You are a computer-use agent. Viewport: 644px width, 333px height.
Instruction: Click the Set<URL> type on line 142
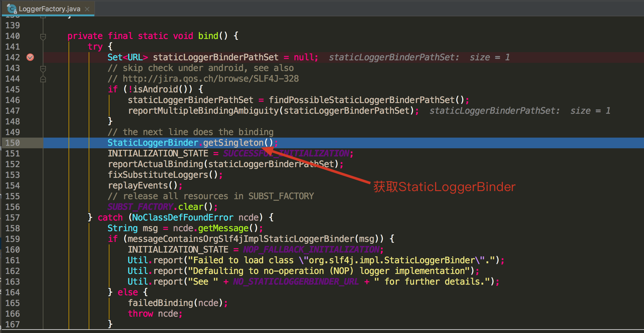click(128, 57)
